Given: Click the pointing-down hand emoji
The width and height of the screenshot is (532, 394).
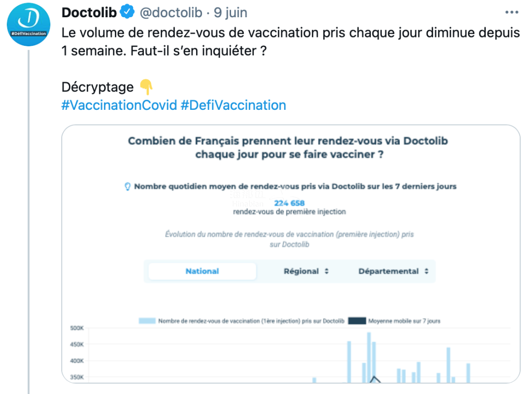Looking at the screenshot, I should (146, 87).
